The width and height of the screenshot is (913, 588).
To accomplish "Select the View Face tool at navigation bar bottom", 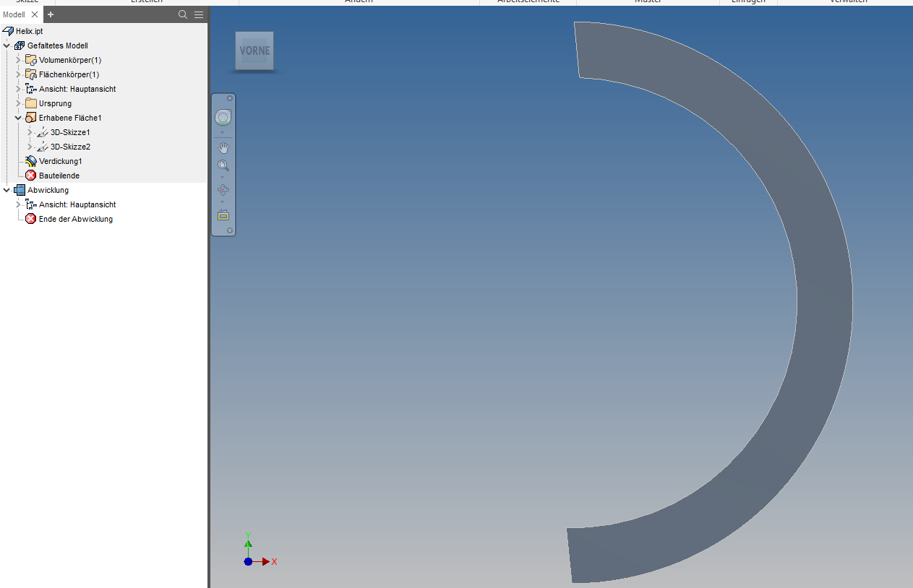I will click(x=223, y=215).
